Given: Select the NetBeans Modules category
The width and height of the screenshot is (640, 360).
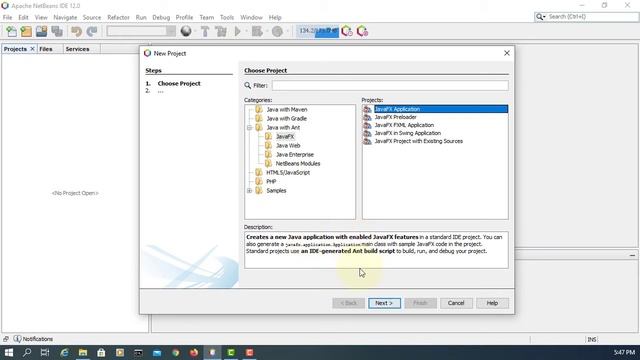Looking at the screenshot, I should tap(298, 164).
